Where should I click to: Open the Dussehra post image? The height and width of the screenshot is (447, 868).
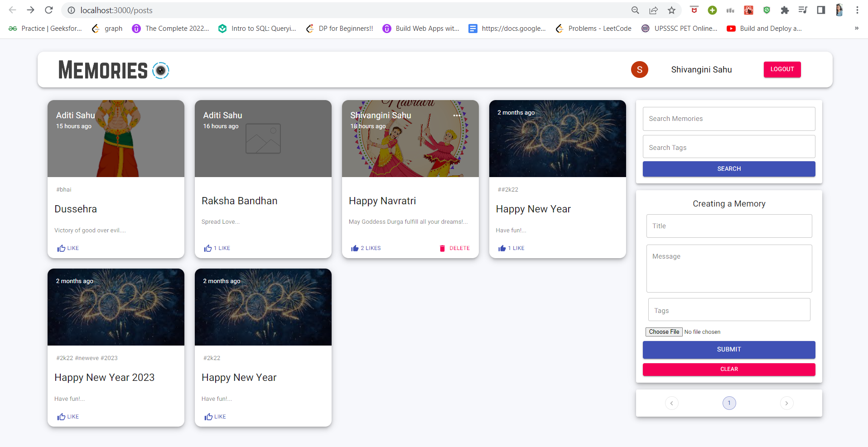pos(116,139)
